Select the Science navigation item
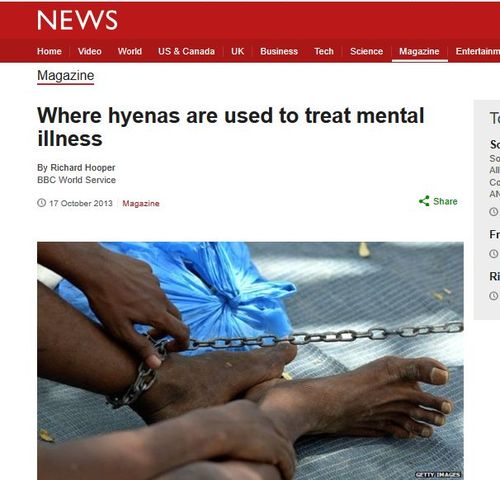This screenshot has height=480, width=500. (x=366, y=51)
